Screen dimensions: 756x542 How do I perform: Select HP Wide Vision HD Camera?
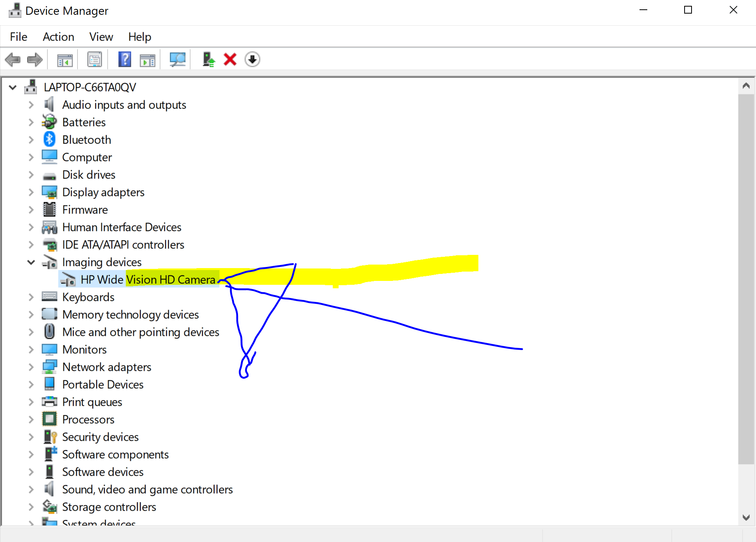point(148,280)
